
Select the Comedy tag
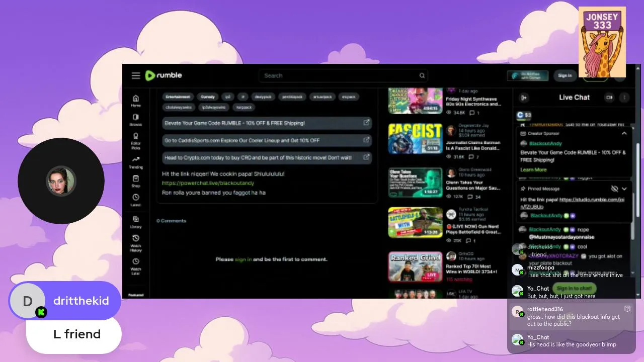tap(207, 97)
